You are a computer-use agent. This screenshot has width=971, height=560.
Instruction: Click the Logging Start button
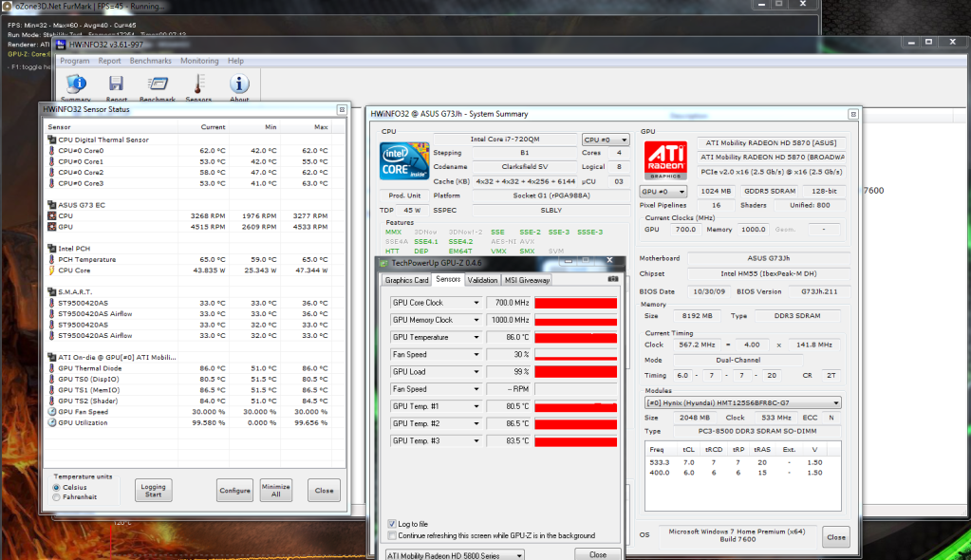click(153, 491)
